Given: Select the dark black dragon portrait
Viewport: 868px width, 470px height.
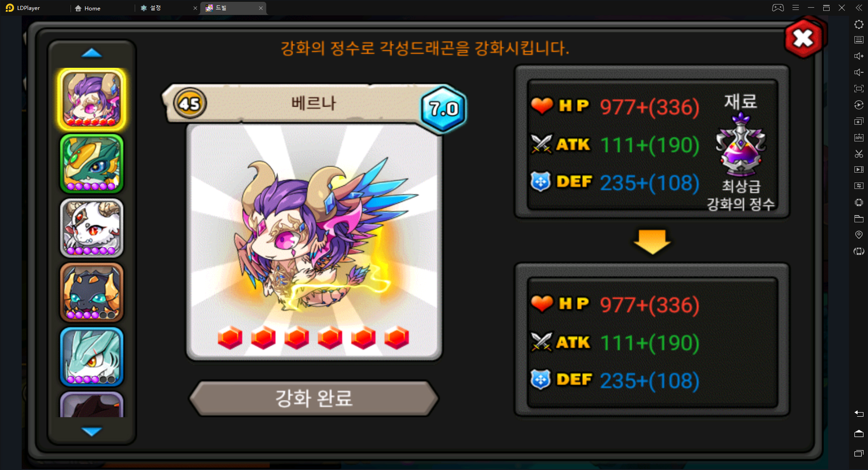Looking at the screenshot, I should 92,292.
